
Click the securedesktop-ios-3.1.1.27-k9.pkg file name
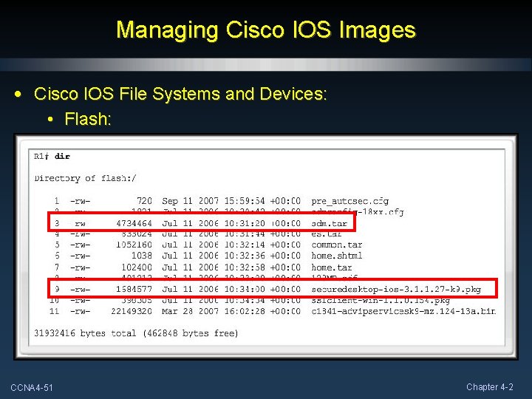tap(396, 290)
